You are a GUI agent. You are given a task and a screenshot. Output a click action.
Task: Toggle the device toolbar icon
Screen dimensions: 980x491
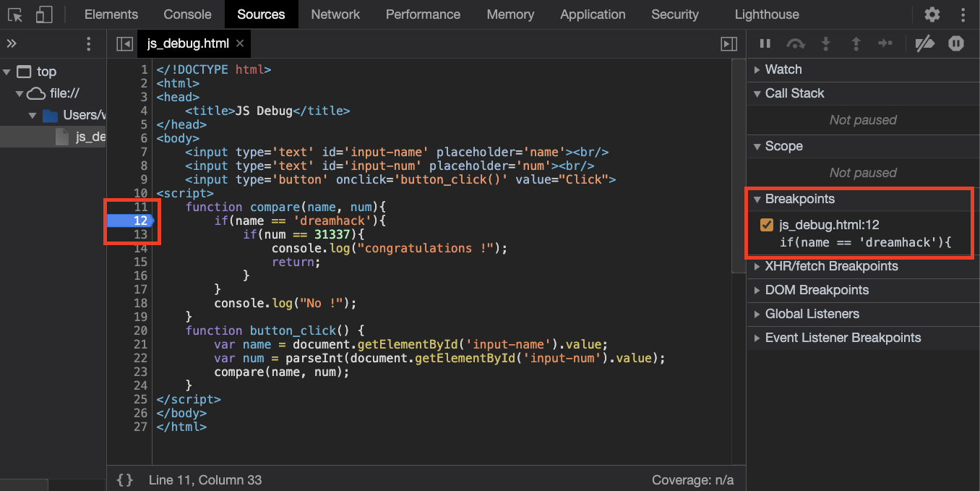[44, 14]
